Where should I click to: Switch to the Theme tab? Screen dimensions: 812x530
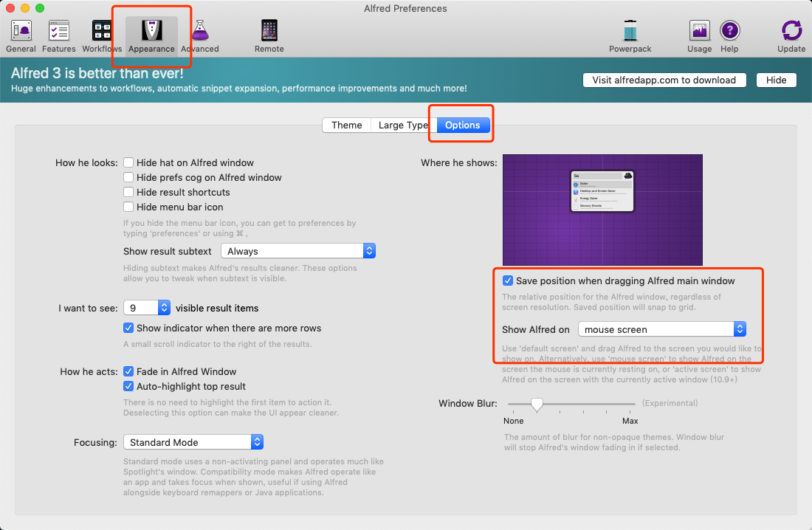(x=346, y=125)
